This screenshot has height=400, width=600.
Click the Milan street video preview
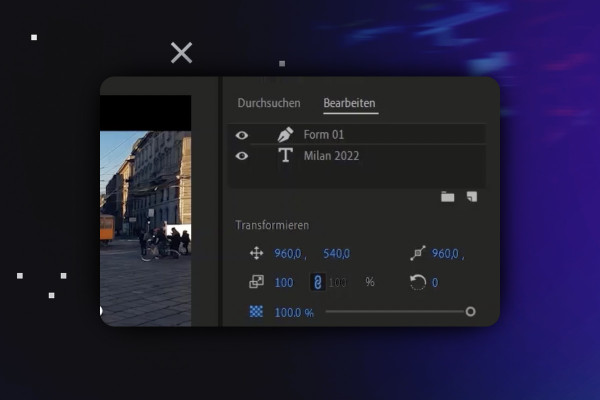(146, 229)
